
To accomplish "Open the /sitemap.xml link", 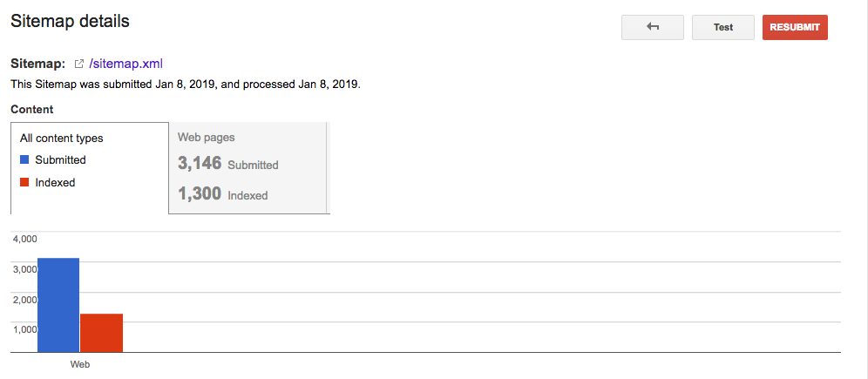I will 126,64.
